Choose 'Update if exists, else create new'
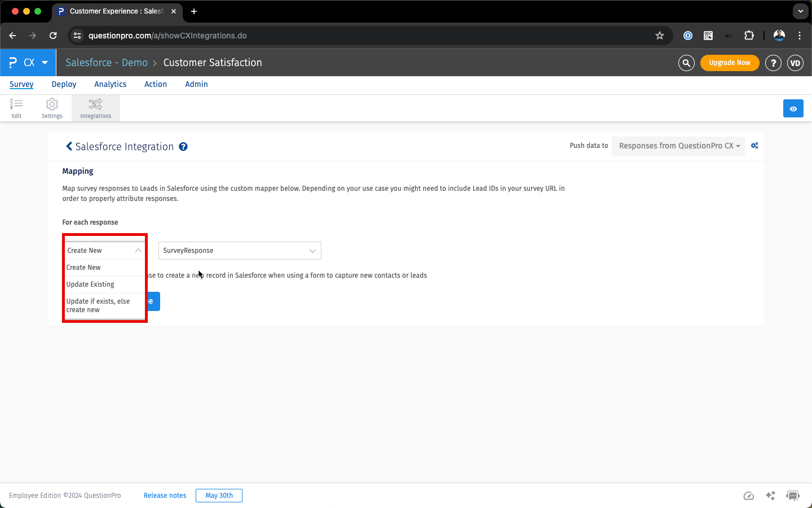Viewport: 812px width, 508px height. coord(98,305)
